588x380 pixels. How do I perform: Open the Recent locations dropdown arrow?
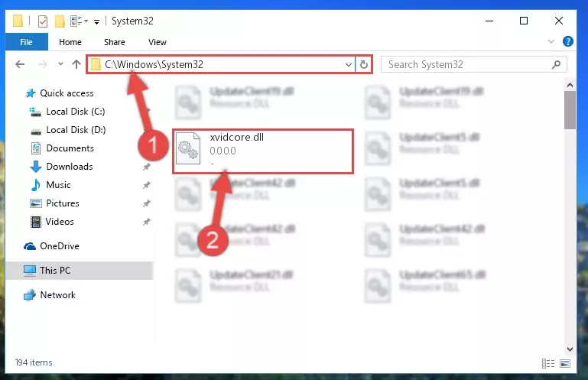click(x=60, y=64)
